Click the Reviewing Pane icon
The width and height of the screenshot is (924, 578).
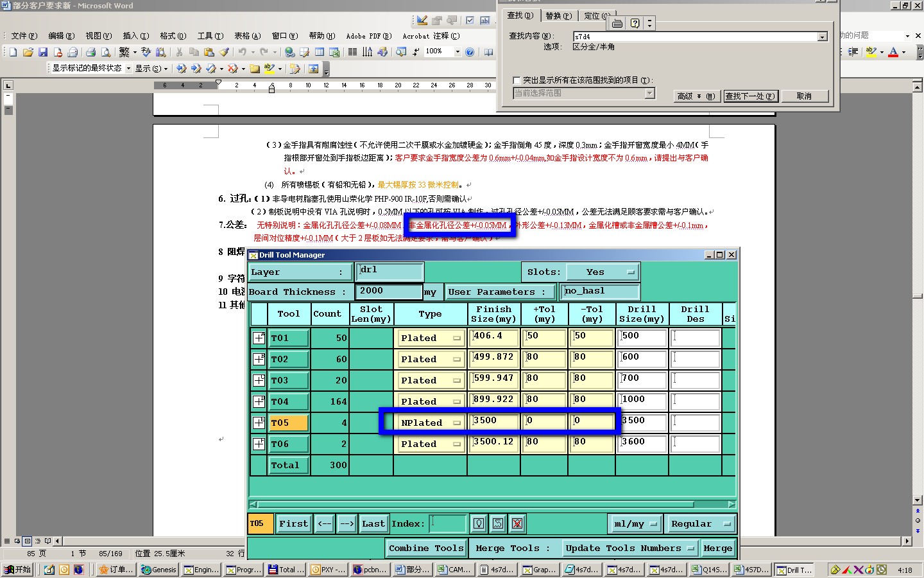[314, 68]
